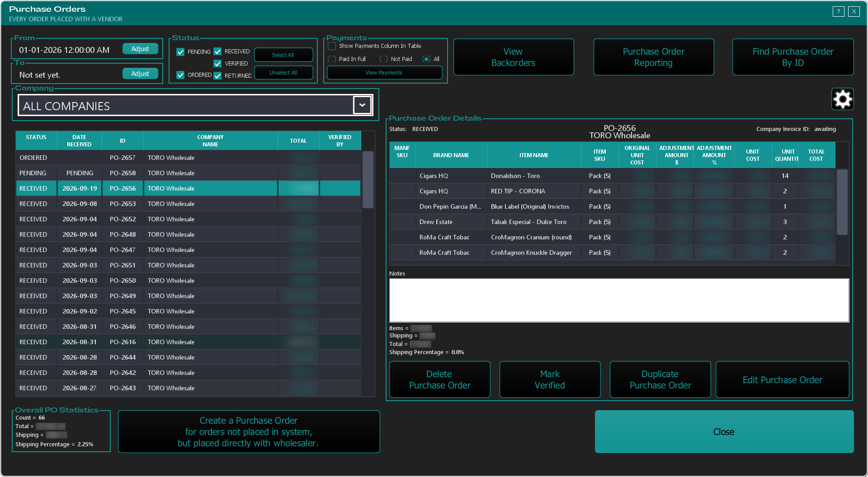Sort by VERIFIED BY column header
868x477 pixels.
tap(340, 140)
